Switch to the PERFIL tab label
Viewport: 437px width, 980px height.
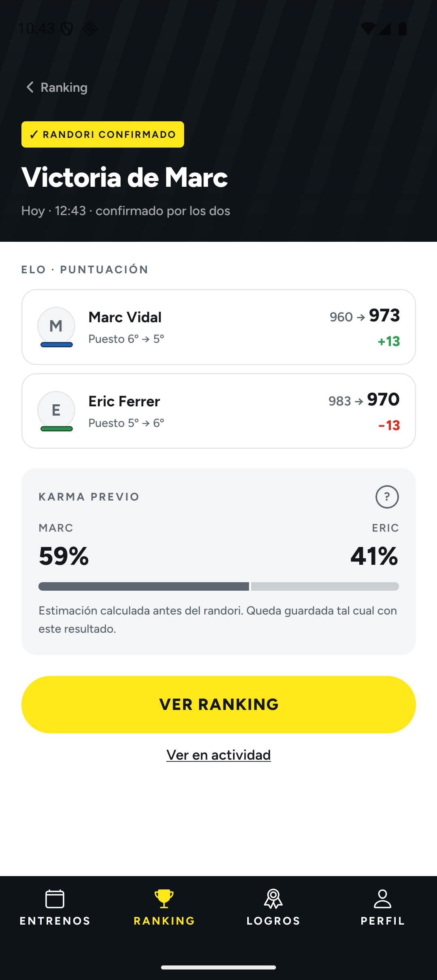pos(383,921)
